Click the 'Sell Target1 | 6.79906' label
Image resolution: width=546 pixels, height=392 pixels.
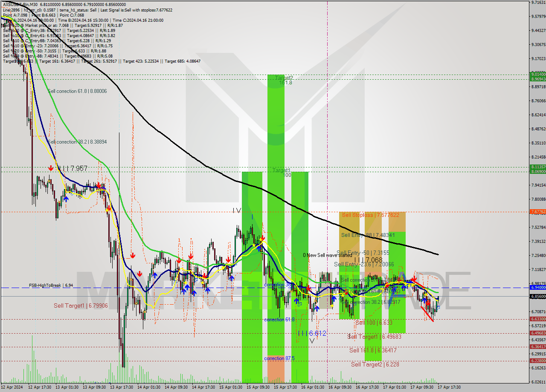(x=81, y=306)
